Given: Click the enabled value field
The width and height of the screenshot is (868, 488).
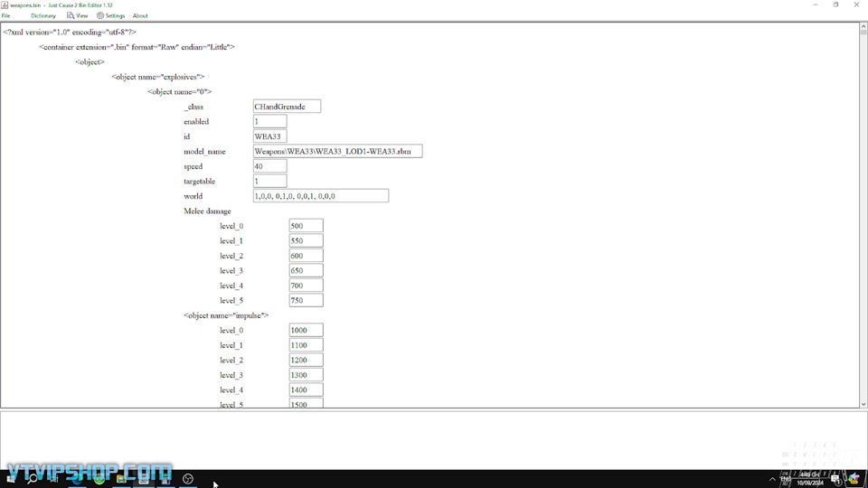Looking at the screenshot, I should pos(269,121).
